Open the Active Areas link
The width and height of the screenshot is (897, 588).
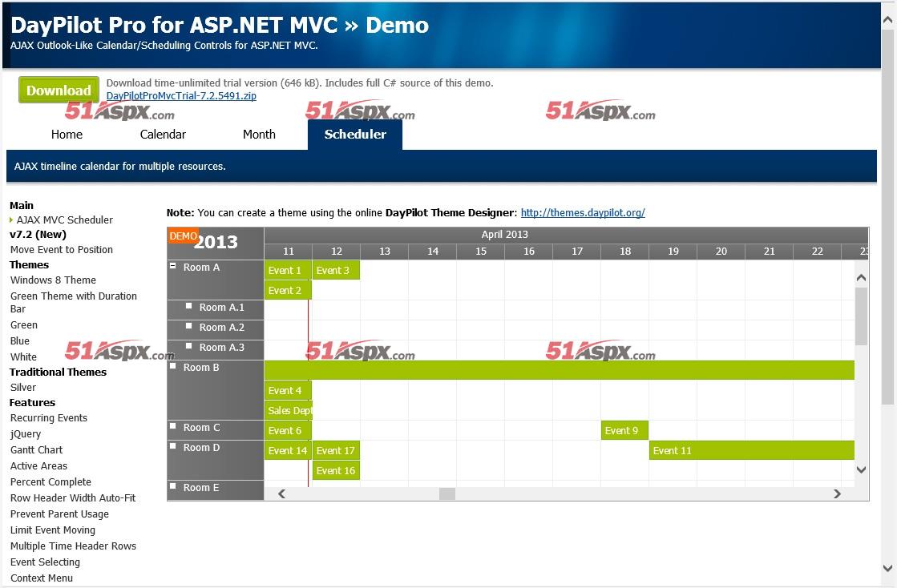(x=39, y=465)
